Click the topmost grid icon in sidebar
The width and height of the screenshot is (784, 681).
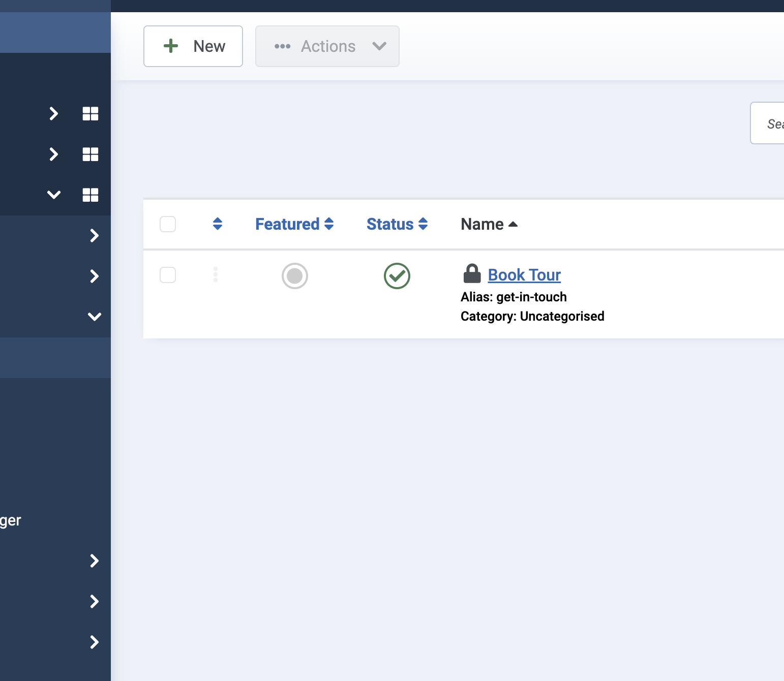coord(91,113)
